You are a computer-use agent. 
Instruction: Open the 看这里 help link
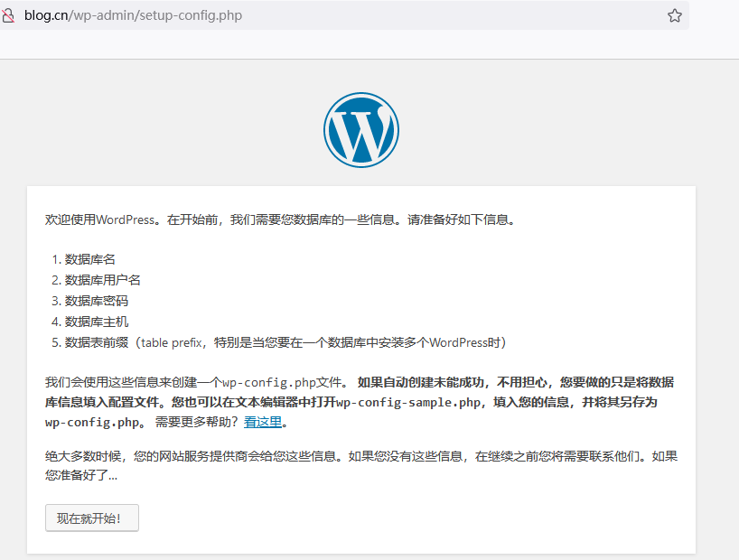click(263, 422)
